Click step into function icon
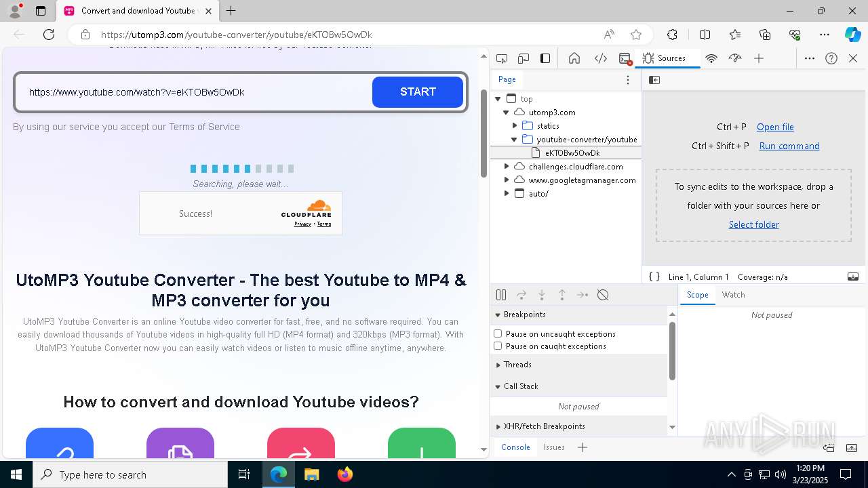The image size is (868, 488). 542,295
